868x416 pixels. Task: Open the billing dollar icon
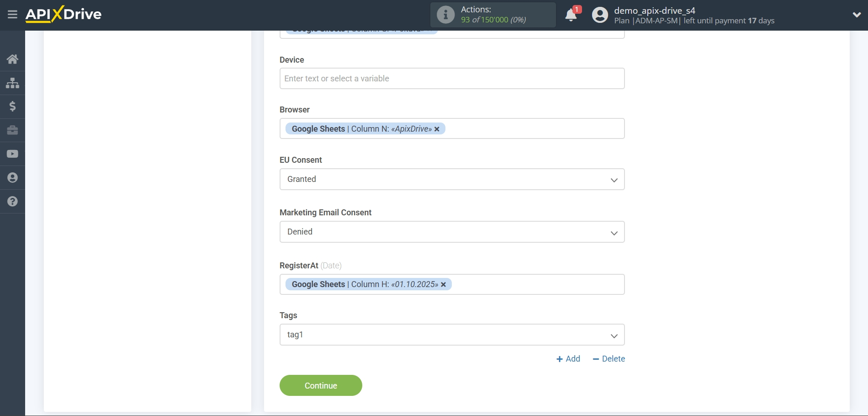point(12,107)
